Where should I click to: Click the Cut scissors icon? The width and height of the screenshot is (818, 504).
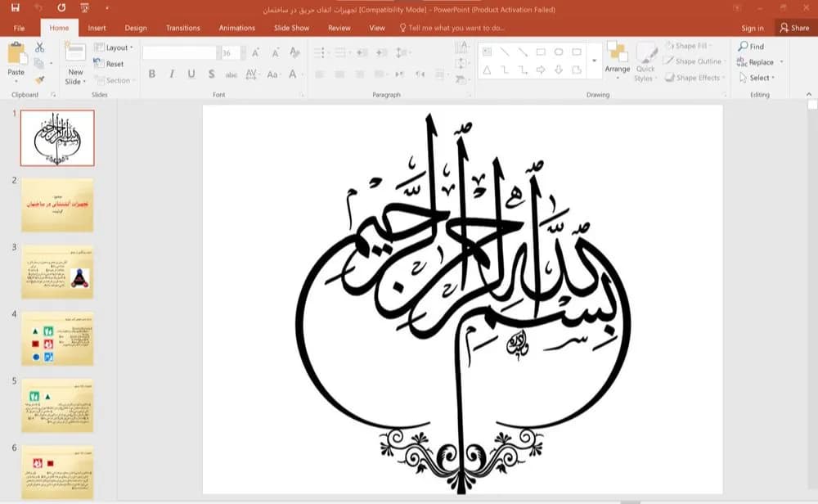tap(39, 47)
